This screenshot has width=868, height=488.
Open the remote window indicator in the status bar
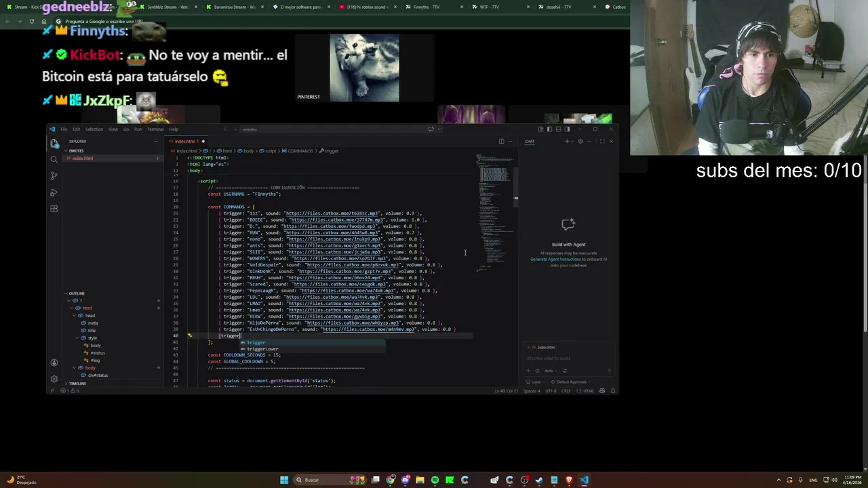[51, 391]
